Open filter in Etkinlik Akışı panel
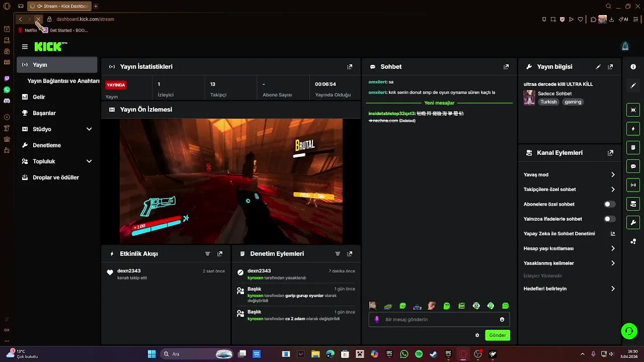Viewport: 644px width, 362px height. 207,254
